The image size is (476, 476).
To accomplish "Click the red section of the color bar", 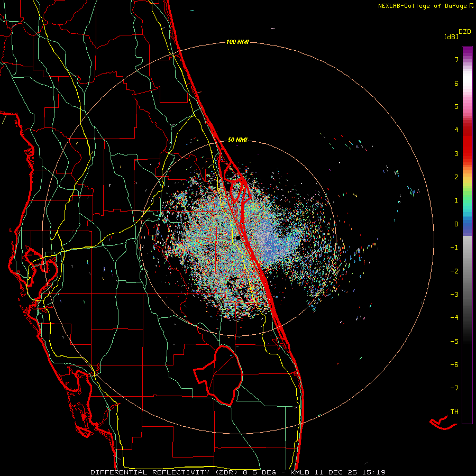I will 467,143.
